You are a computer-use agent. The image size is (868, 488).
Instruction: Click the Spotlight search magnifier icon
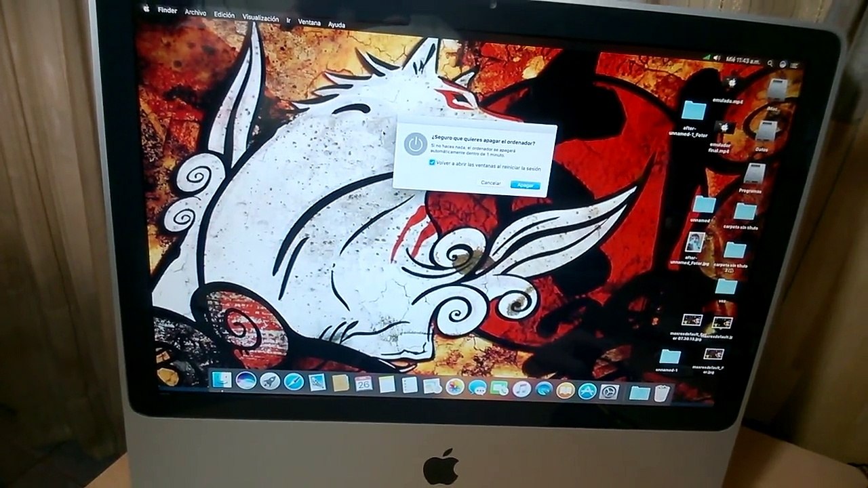tap(770, 62)
